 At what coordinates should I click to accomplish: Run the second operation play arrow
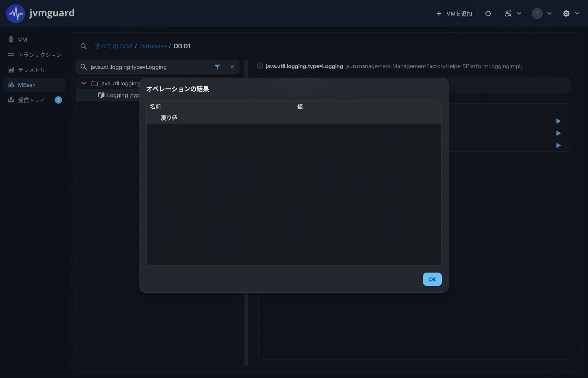click(x=558, y=133)
